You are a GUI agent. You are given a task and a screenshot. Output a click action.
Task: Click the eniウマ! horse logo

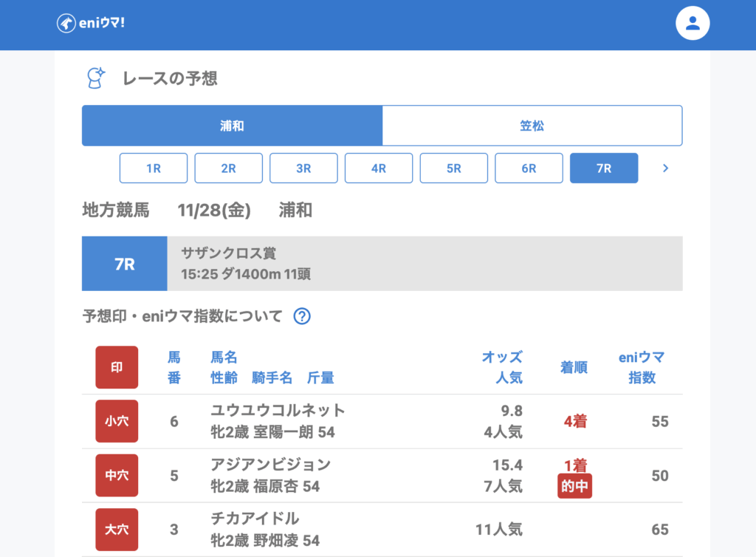[66, 23]
